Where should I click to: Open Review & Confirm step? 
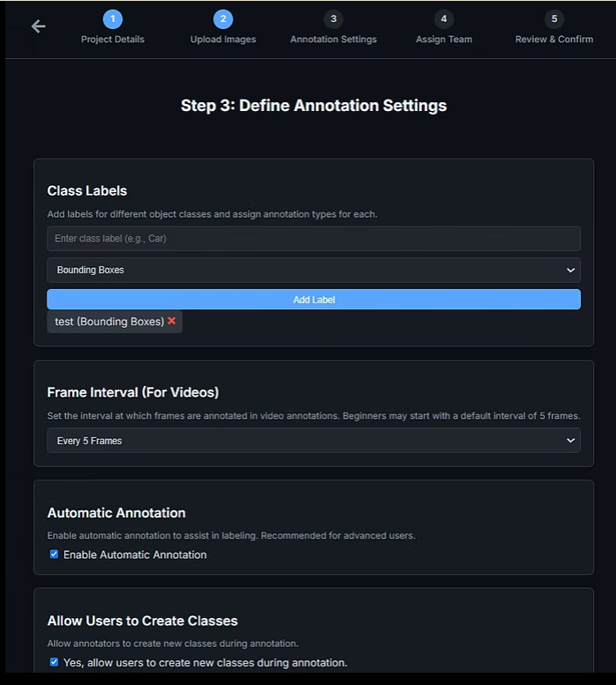[x=553, y=40]
